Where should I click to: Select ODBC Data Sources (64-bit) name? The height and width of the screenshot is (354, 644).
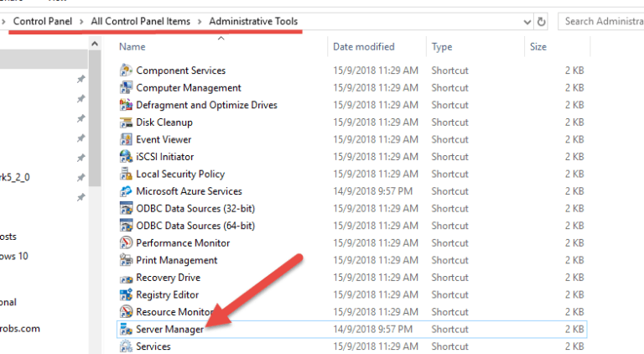click(195, 226)
